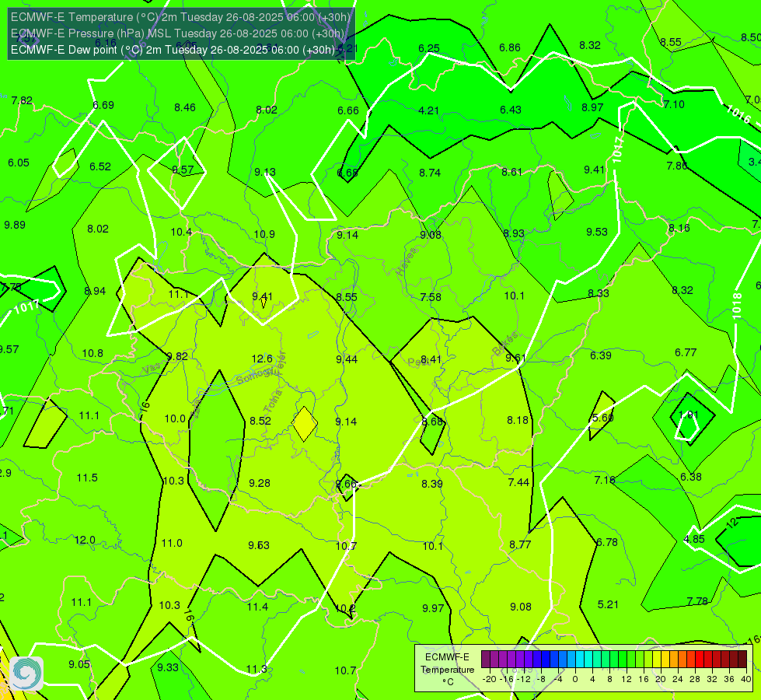
Task: Click the 12.0 dew point value
Action: (x=85, y=541)
